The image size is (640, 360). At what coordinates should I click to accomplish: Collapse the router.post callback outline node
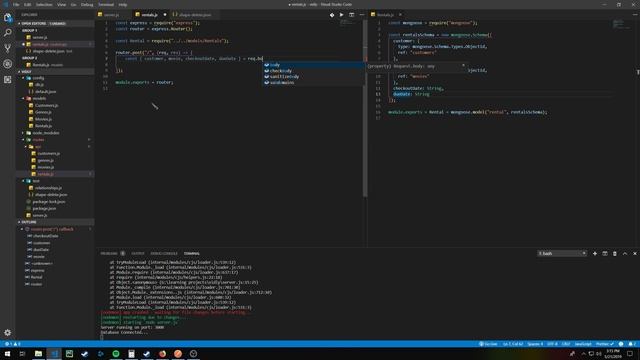click(x=22, y=229)
